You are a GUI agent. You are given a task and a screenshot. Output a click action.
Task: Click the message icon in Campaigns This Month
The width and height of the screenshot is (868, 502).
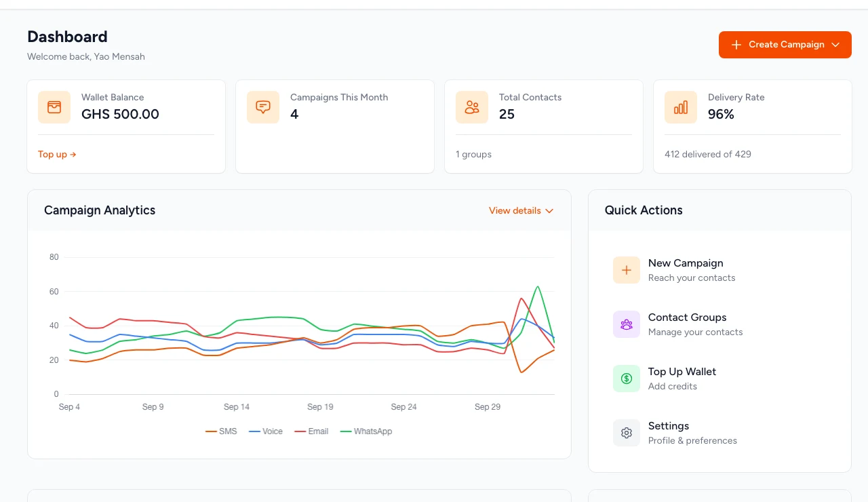tap(263, 107)
